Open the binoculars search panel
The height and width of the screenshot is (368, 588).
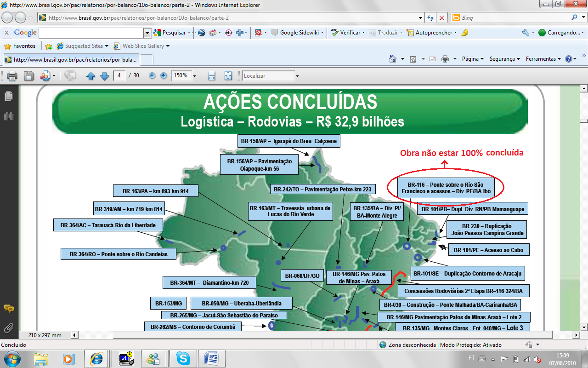coord(8,116)
